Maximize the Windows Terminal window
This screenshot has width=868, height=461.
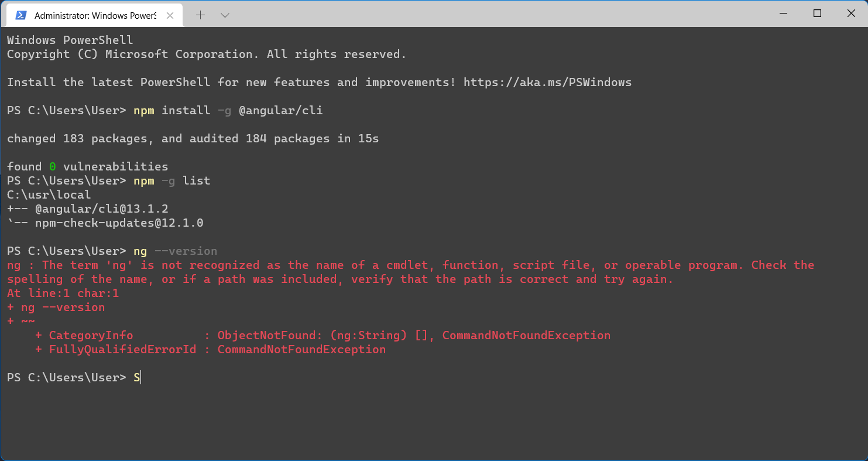click(x=818, y=13)
